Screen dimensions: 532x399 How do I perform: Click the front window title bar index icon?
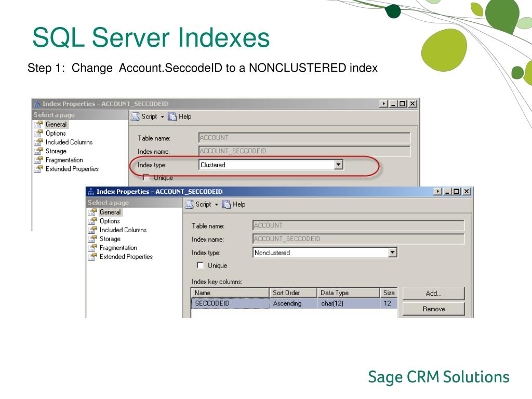(x=91, y=192)
